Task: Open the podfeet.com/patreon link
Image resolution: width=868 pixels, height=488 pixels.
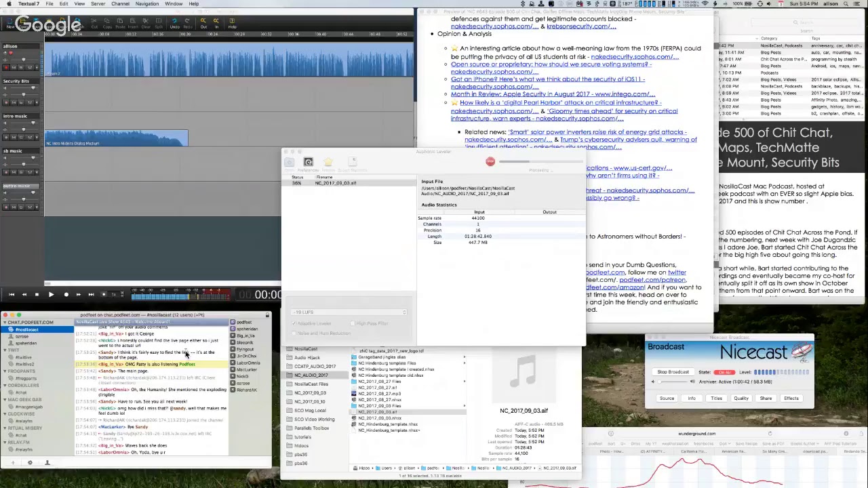Action: point(652,280)
